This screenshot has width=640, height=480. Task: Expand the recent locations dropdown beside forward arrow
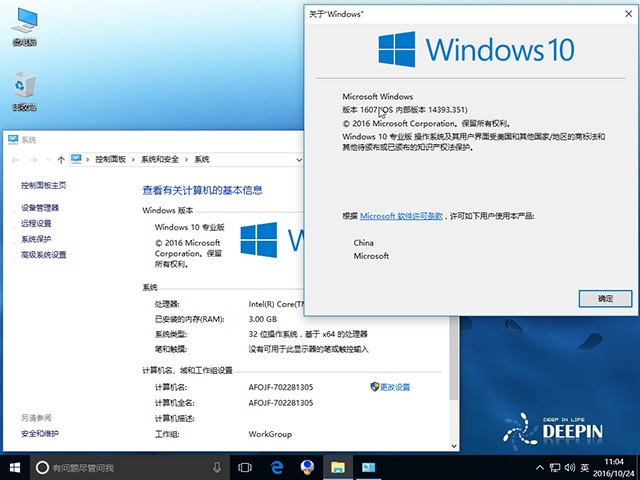[47, 159]
